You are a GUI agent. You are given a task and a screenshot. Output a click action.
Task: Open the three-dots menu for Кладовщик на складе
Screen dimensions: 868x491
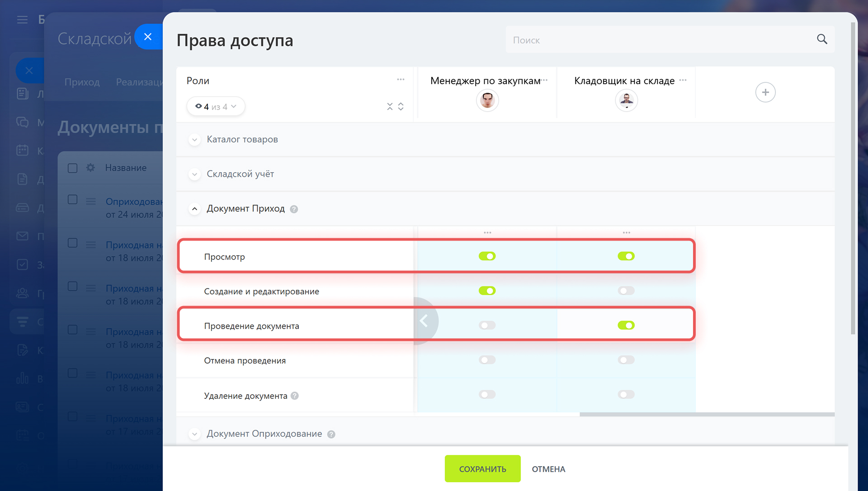[x=683, y=80]
